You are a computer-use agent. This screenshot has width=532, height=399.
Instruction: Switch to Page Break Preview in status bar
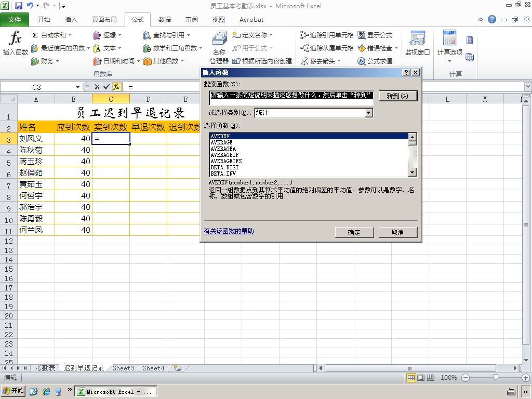(x=431, y=378)
